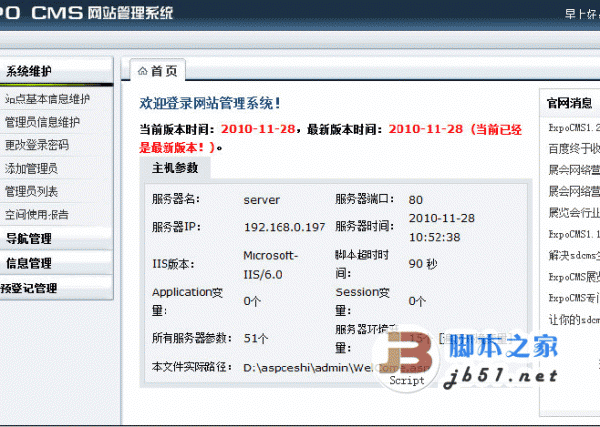Click the 官网消息 panel heading
This screenshot has width=600, height=427.
click(569, 103)
